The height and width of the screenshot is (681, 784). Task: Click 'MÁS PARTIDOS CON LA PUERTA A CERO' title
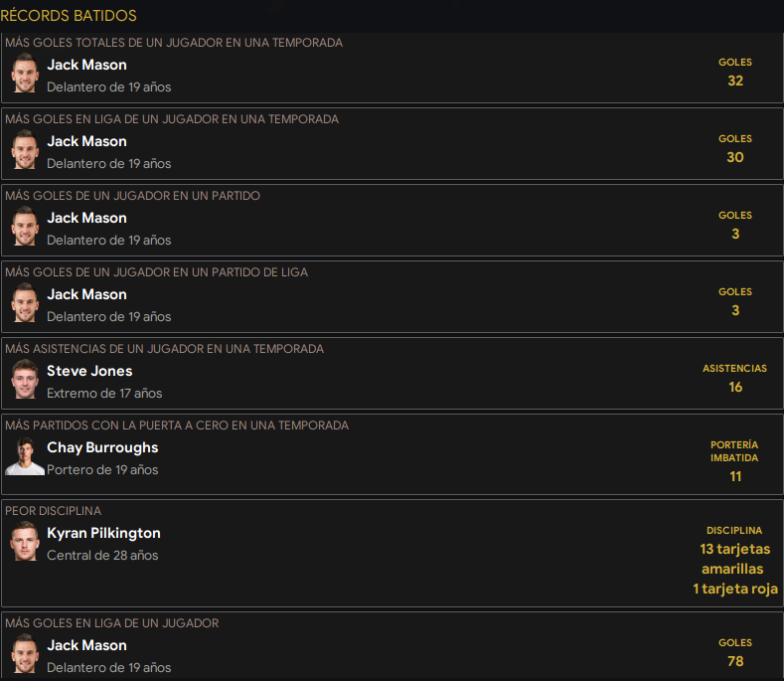tap(177, 426)
